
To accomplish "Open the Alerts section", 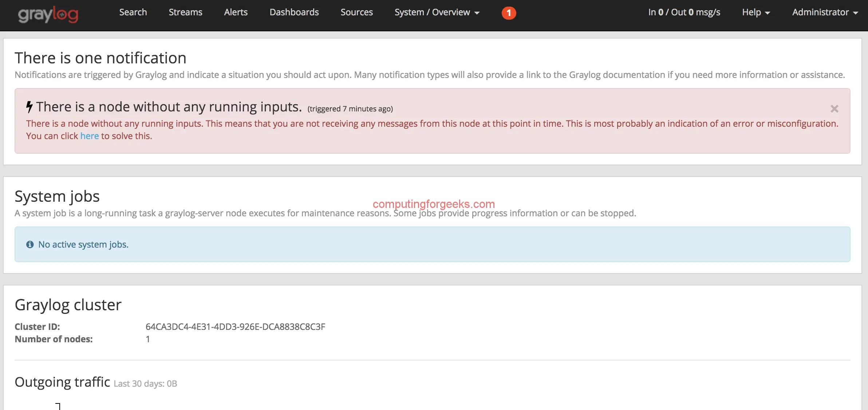I will coord(236,12).
